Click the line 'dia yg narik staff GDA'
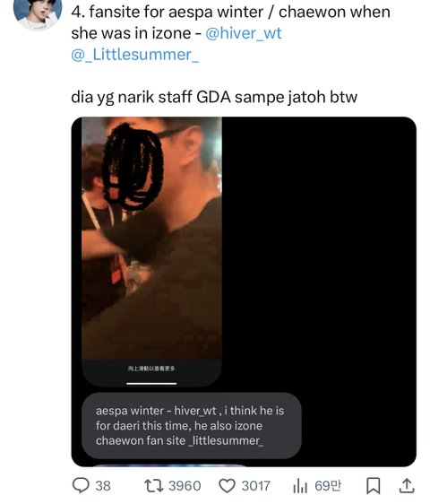 click(150, 97)
